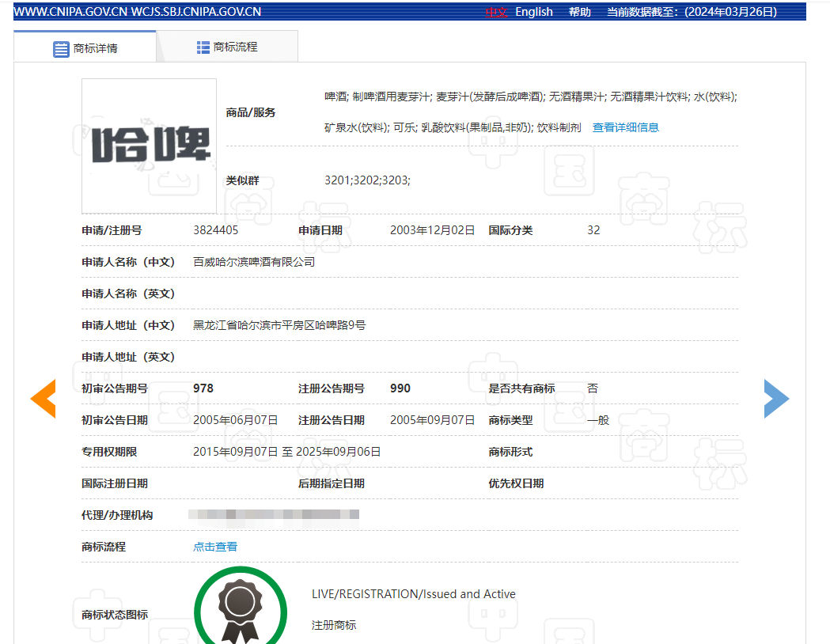Click the goods list line starting with 啤酒
The image size is (830, 644).
tap(530, 97)
